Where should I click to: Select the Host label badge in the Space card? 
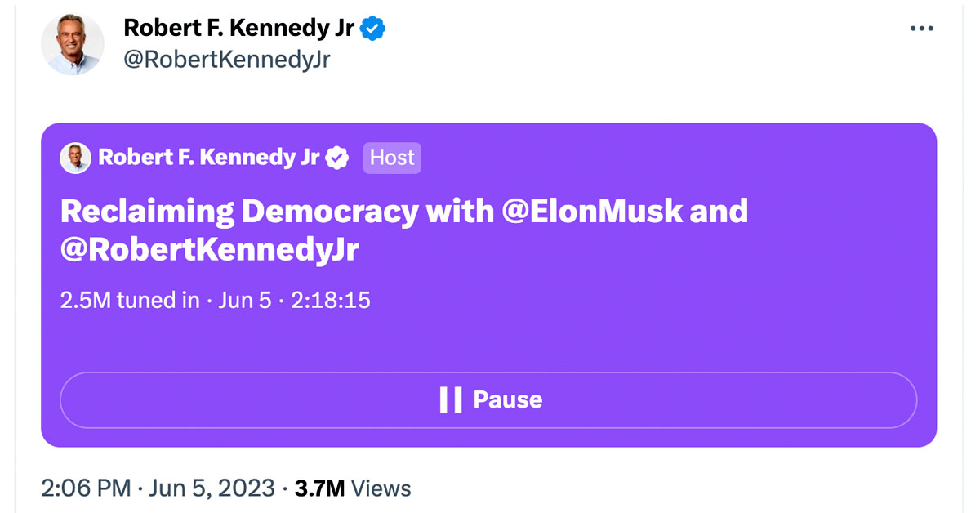pos(392,158)
